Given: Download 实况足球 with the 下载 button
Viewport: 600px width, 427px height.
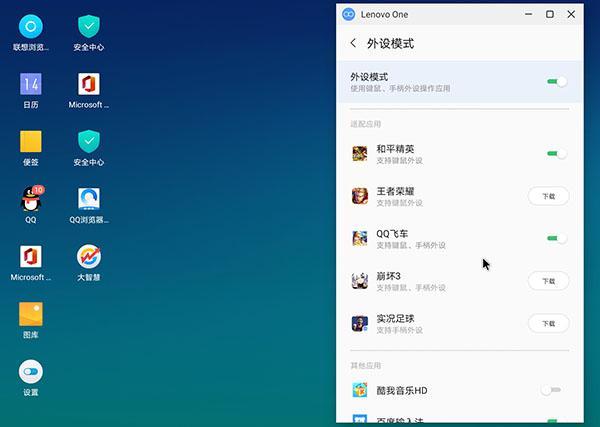Looking at the screenshot, I should pyautogui.click(x=548, y=324).
